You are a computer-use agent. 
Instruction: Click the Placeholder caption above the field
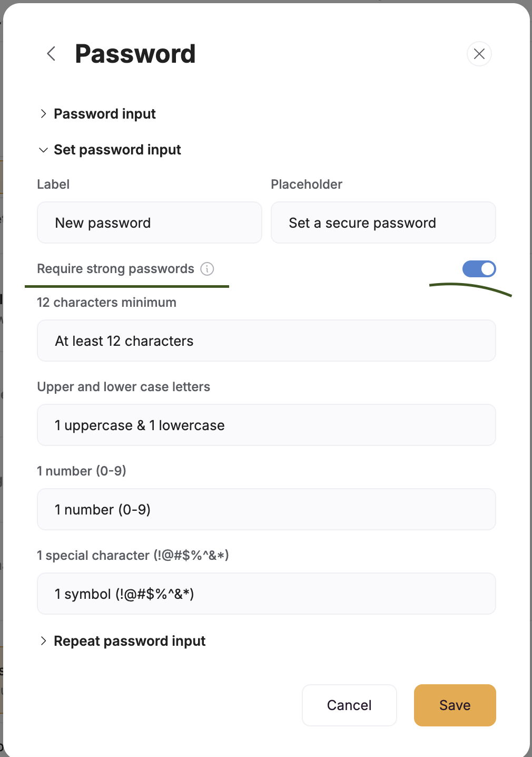[x=307, y=185]
